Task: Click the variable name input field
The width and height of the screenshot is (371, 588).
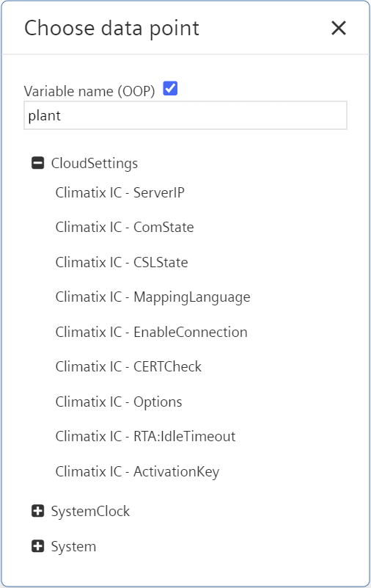Action: [x=185, y=115]
